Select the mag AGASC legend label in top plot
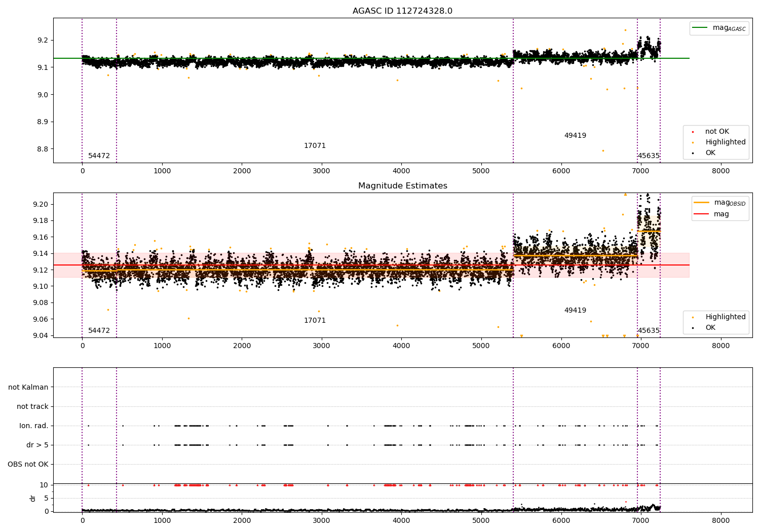 (x=729, y=28)
